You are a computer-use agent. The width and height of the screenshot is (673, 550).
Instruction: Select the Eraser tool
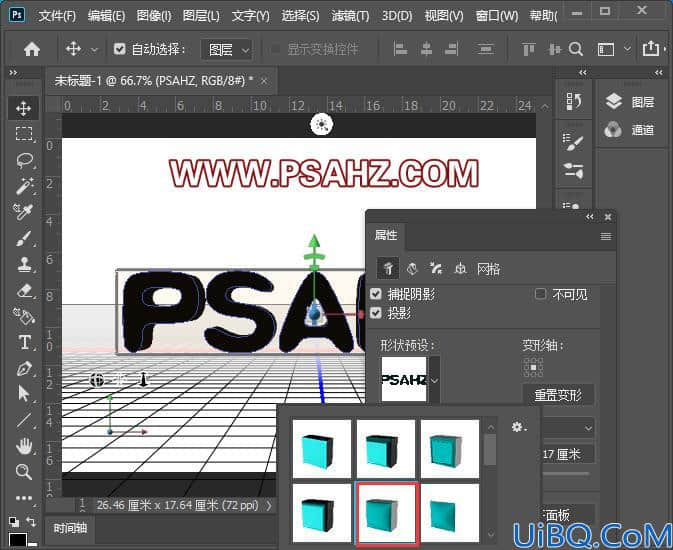(x=25, y=291)
